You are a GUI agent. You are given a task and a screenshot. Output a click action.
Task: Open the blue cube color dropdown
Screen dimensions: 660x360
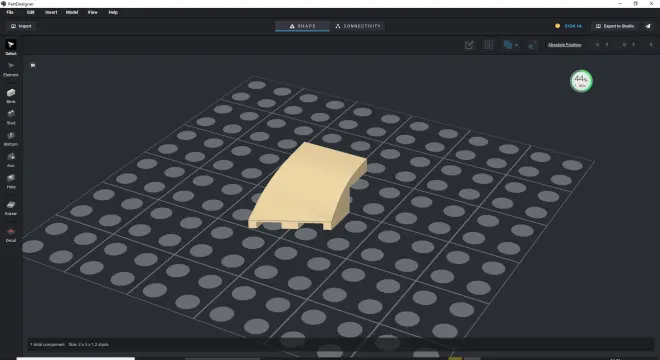coord(510,45)
